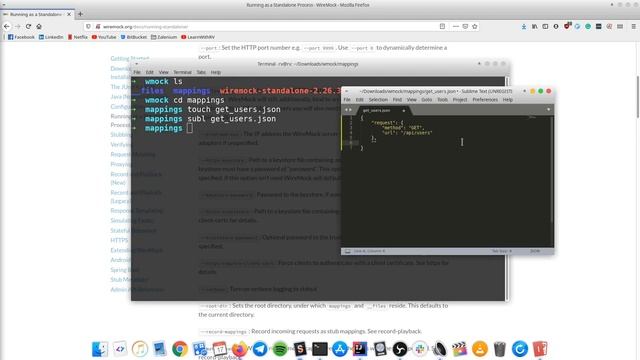The width and height of the screenshot is (640, 360).
Task: Open Sublime window menu in title bar
Action: click(347, 91)
